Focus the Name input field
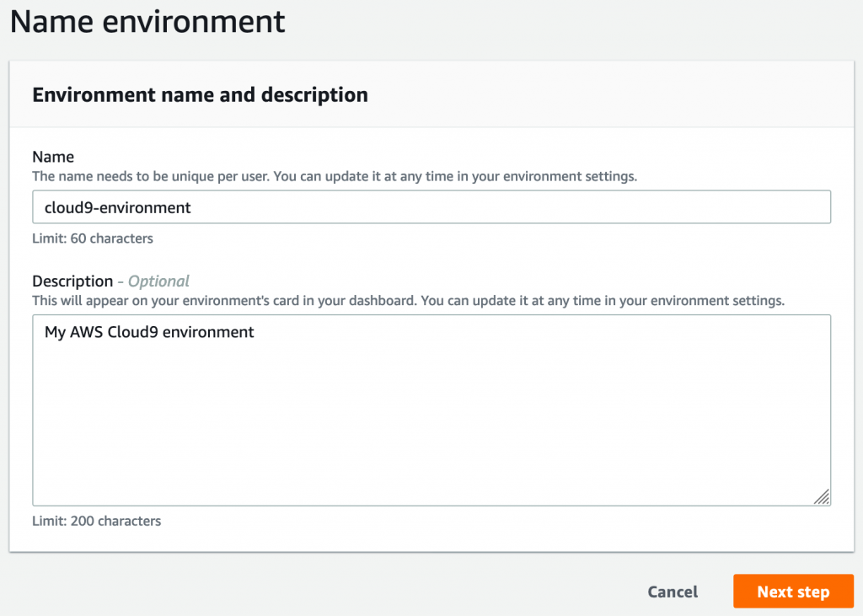Viewport: 863px width, 616px height. 431,207
